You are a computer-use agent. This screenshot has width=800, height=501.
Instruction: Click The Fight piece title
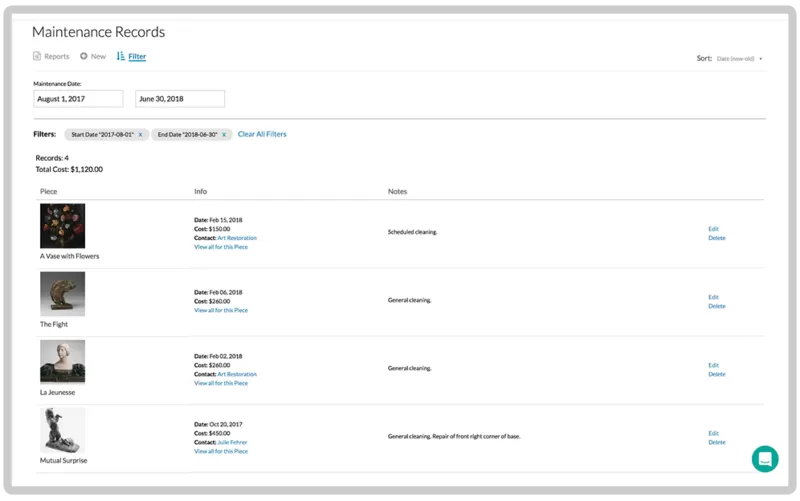point(54,324)
